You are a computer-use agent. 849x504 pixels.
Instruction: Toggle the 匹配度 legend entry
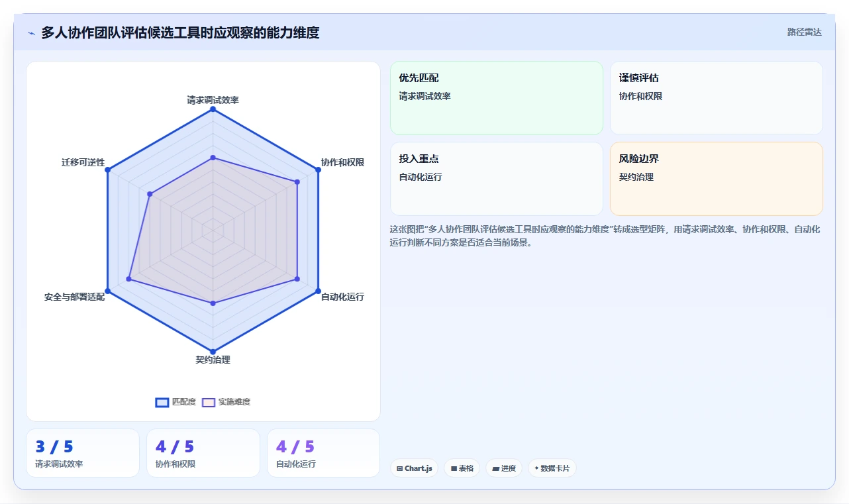pos(175,402)
